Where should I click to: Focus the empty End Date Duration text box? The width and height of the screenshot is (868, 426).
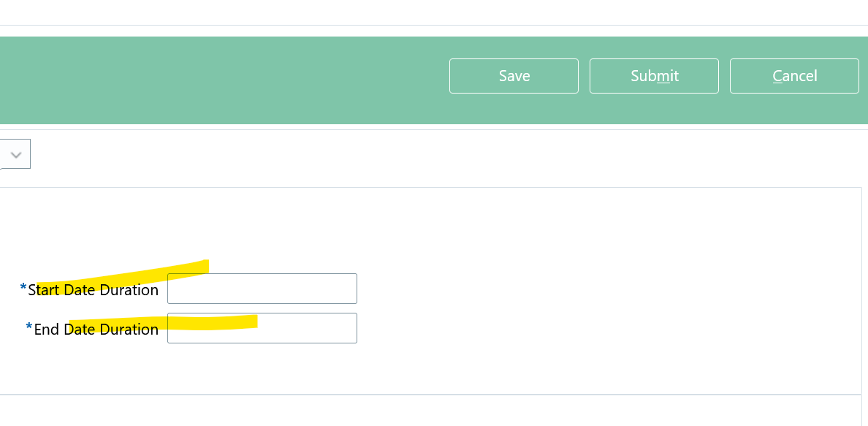tap(262, 327)
